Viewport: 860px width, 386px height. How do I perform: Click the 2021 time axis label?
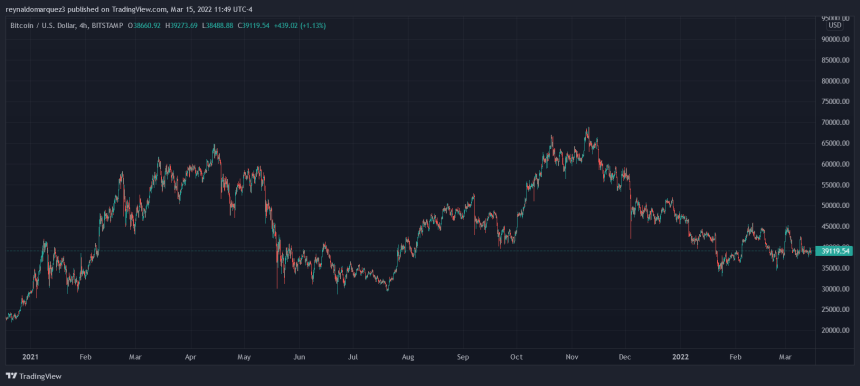(x=30, y=357)
